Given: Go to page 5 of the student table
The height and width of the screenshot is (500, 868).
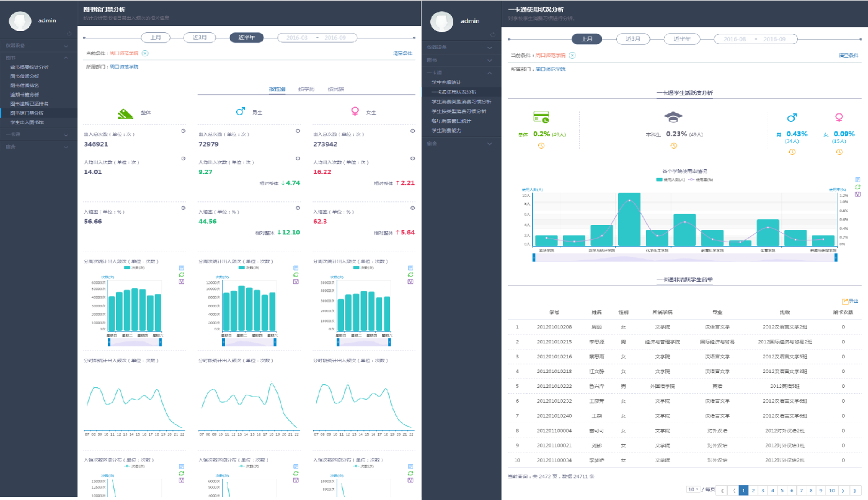Looking at the screenshot, I should (x=782, y=490).
